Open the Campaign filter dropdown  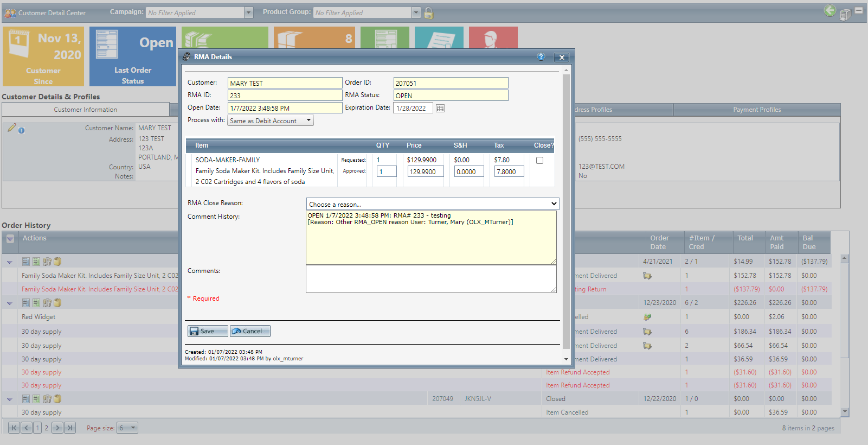[x=249, y=12]
